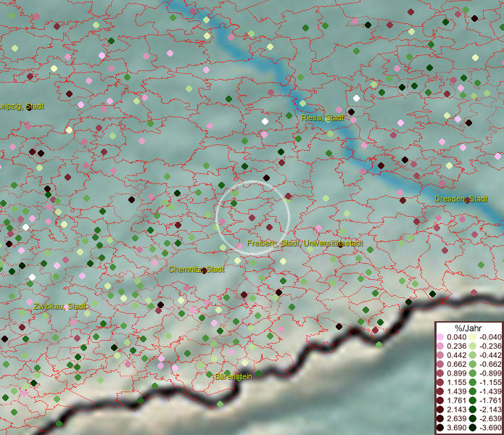Click the 0.442 legend value

pos(456,355)
